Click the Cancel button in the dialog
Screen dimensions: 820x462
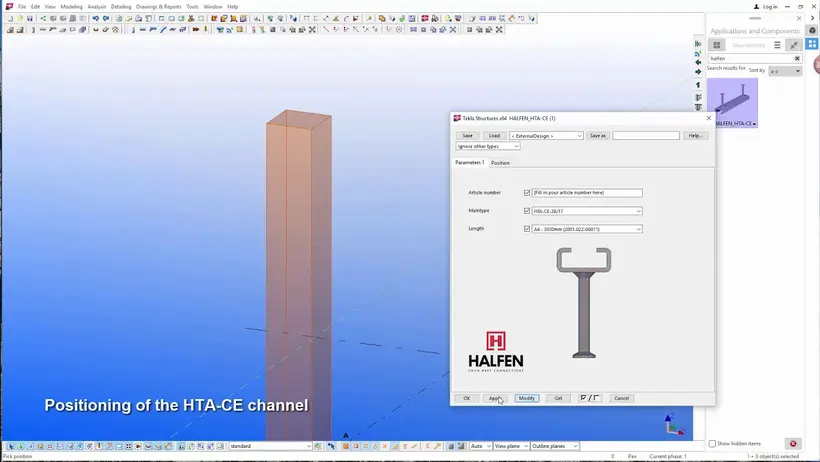click(621, 398)
